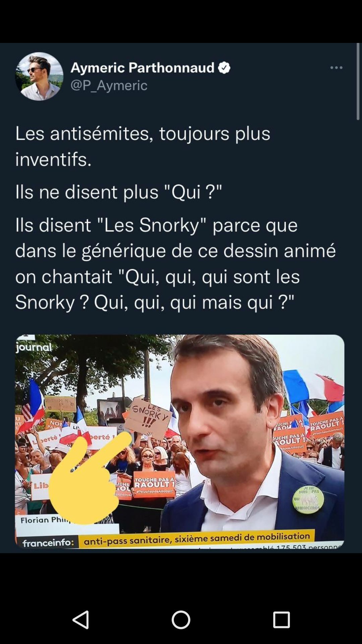The height and width of the screenshot is (644, 362).
Task: Open Aymeric Parthonnaud's profile picture
Action: click(x=39, y=76)
